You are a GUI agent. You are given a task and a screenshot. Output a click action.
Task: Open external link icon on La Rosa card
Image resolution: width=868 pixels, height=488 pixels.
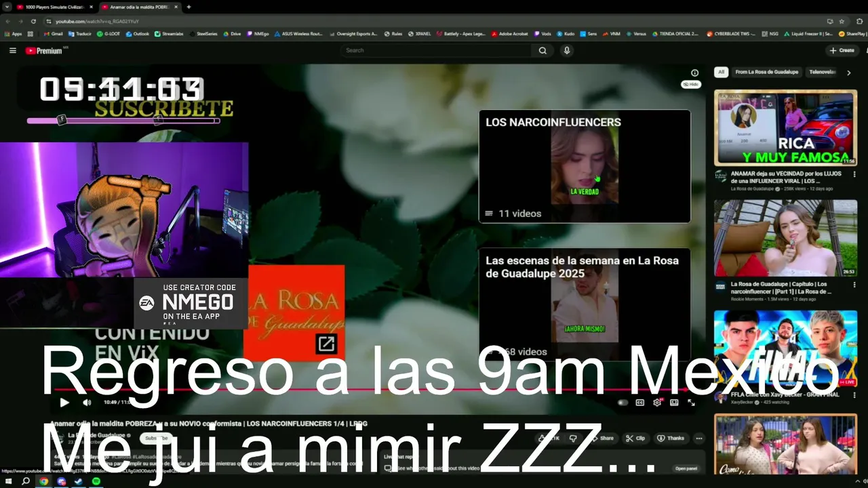point(326,344)
